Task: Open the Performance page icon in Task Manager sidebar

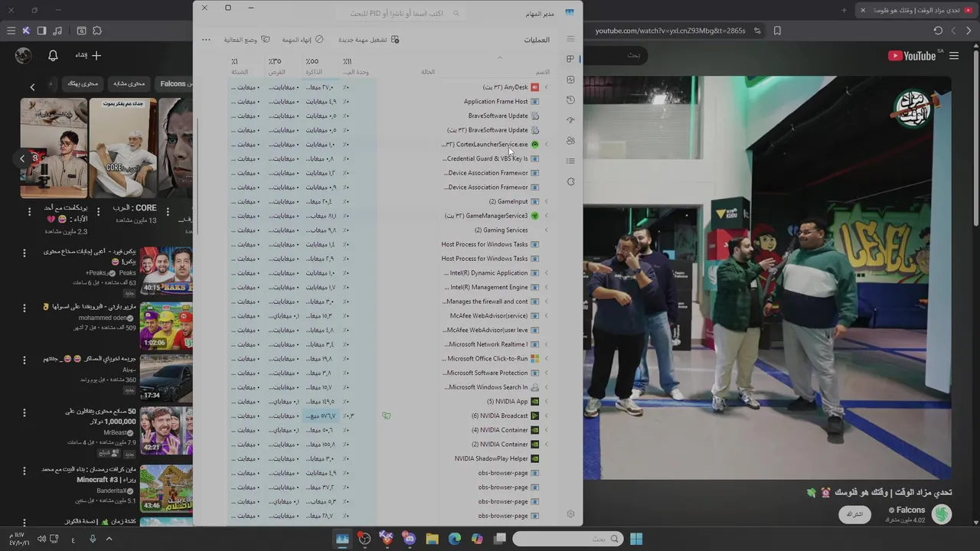Action: [x=570, y=80]
